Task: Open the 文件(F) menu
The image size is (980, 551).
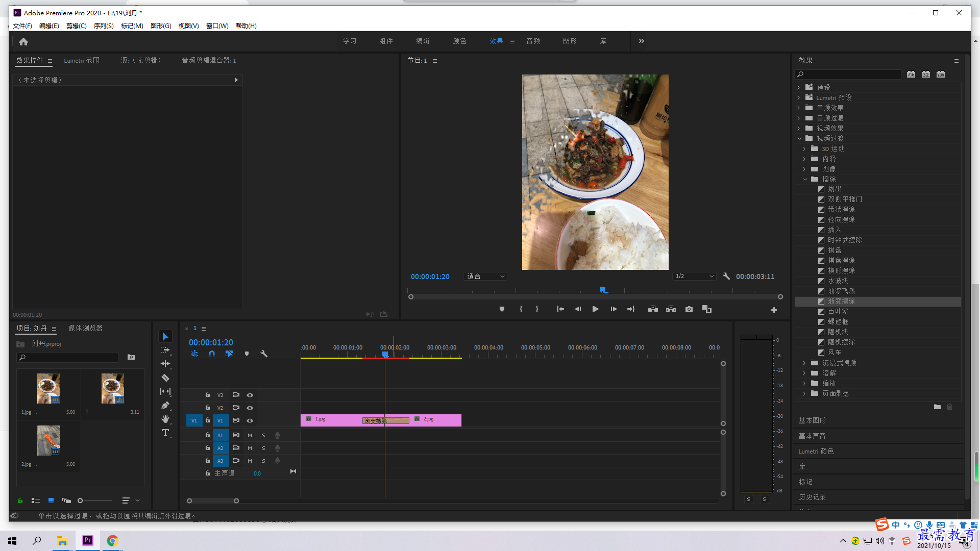Action: pyautogui.click(x=22, y=26)
